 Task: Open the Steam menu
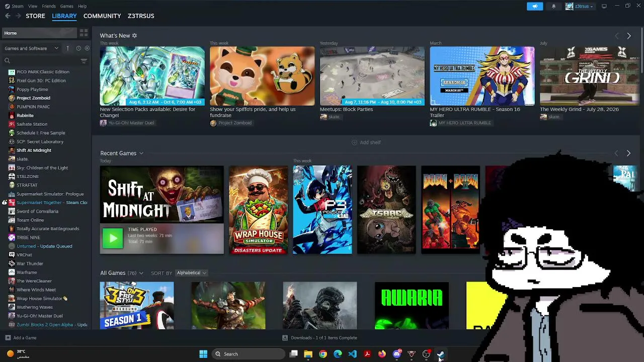point(15,6)
